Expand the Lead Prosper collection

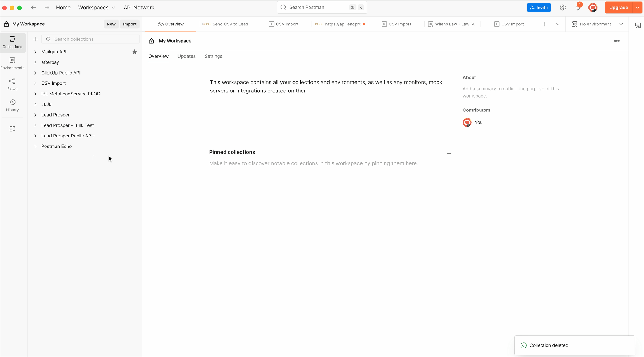click(35, 115)
